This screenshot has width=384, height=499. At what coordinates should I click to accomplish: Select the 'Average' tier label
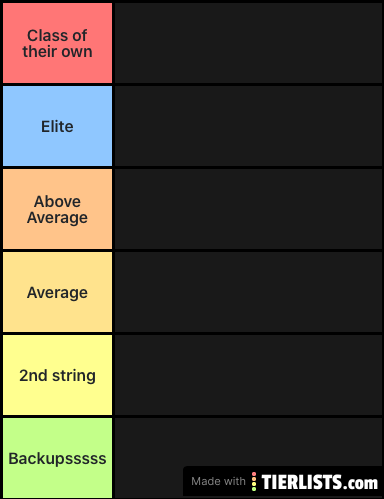[57, 292]
